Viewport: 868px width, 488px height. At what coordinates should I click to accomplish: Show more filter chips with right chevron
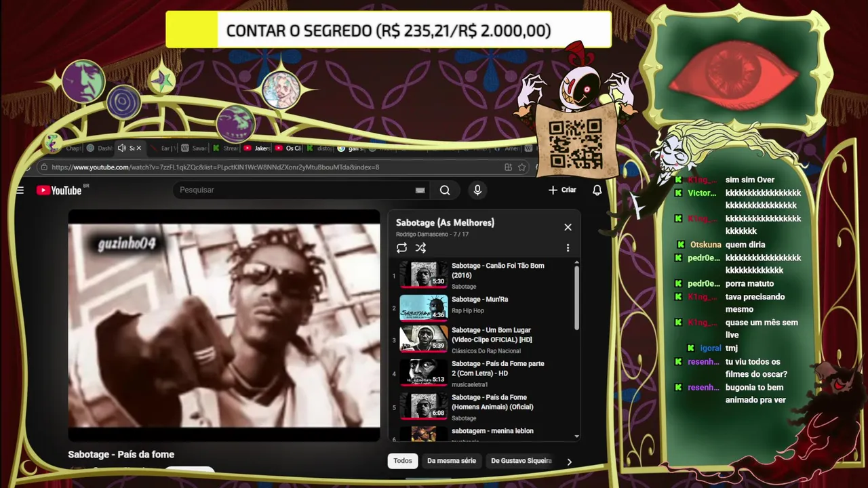(x=569, y=462)
